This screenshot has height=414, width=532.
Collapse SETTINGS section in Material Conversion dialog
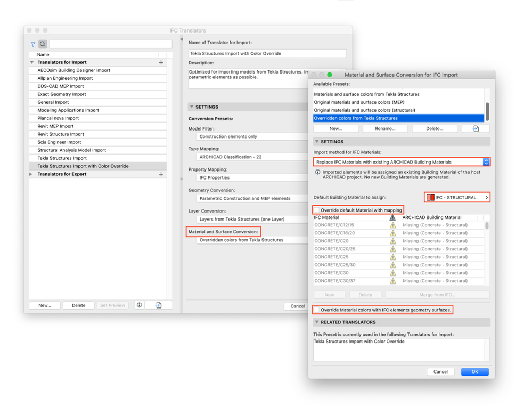(x=317, y=142)
